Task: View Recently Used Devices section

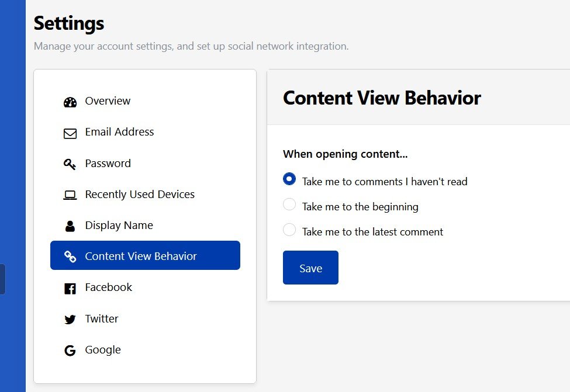Action: point(145,194)
